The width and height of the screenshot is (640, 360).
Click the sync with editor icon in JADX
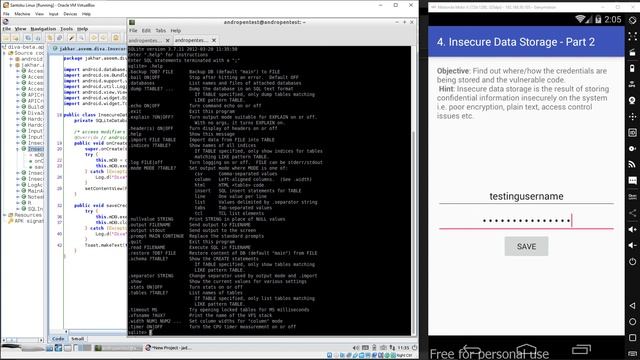tap(28, 38)
